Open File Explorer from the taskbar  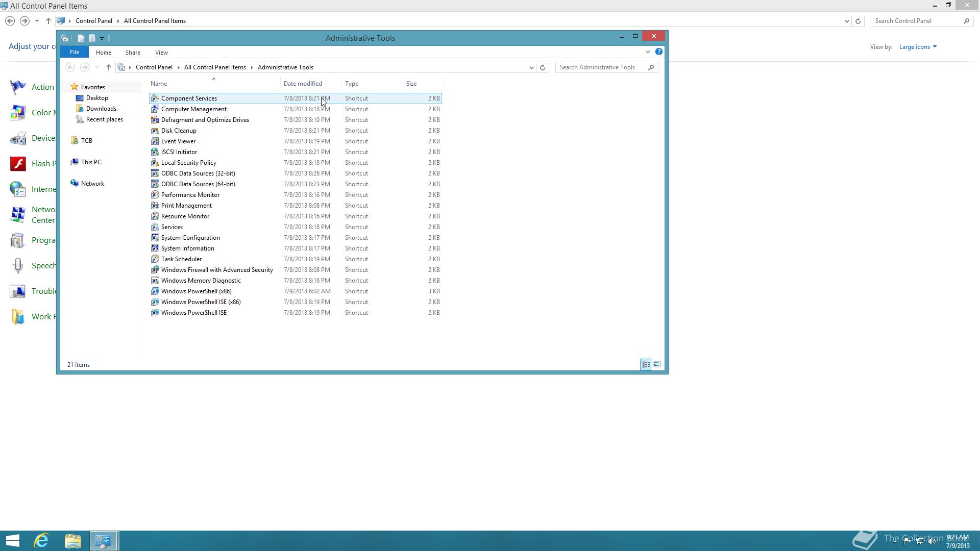(x=73, y=541)
